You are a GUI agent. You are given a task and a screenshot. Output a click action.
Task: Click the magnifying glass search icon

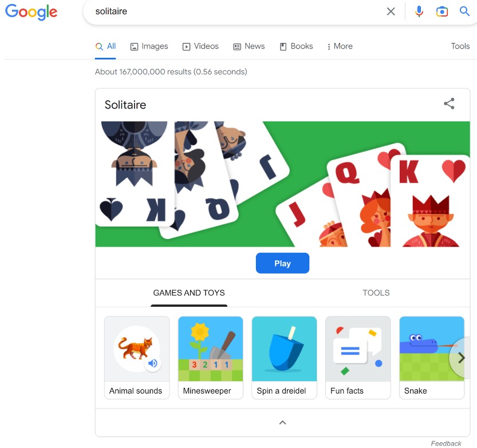coord(464,11)
